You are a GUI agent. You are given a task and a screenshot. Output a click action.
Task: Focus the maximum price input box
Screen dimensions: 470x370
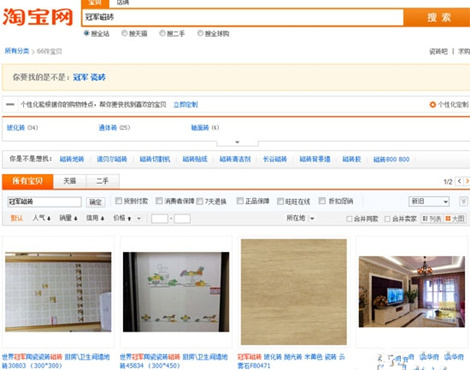point(182,219)
